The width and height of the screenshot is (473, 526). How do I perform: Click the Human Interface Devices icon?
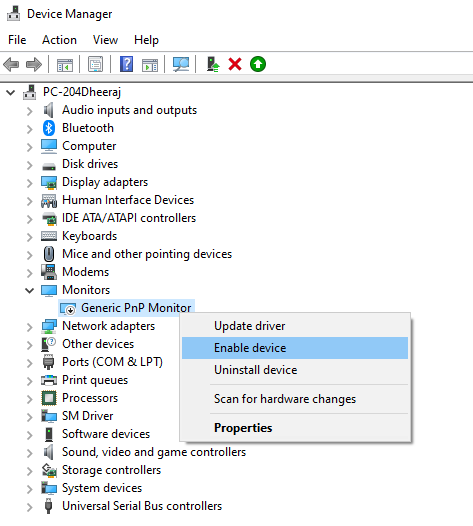click(x=49, y=200)
